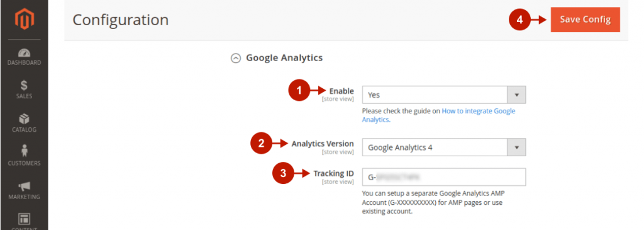Open the Enable dropdown showing Yes
The height and width of the screenshot is (230, 644).
[x=443, y=95]
